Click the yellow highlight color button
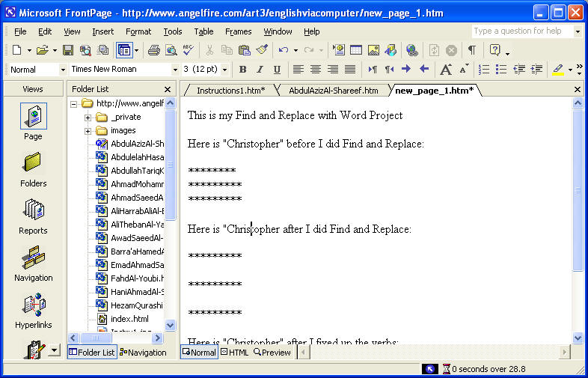The height and width of the screenshot is (378, 588). click(557, 70)
